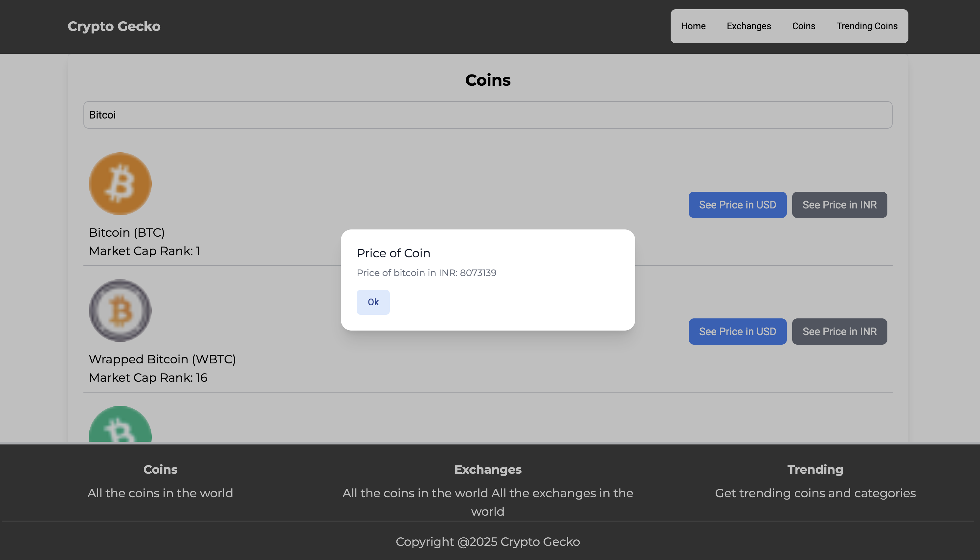Click the Coins footer heading
This screenshot has height=560, width=980.
[x=160, y=470]
